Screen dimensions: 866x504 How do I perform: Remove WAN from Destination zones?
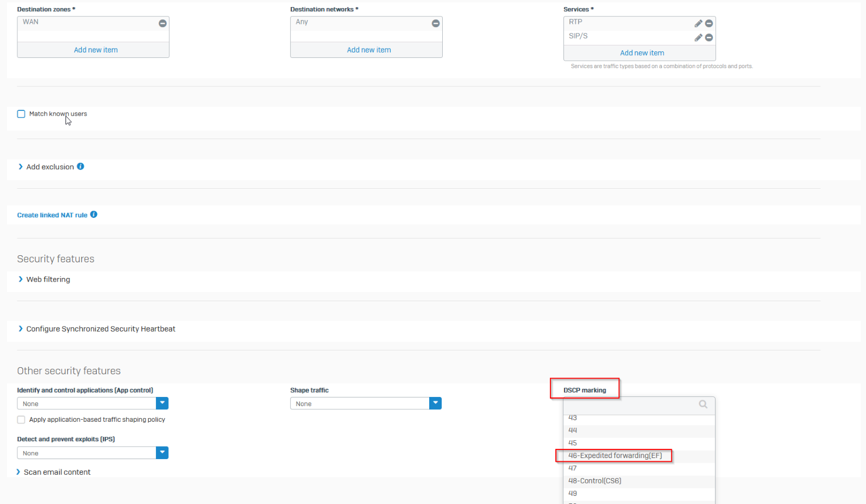(x=162, y=23)
